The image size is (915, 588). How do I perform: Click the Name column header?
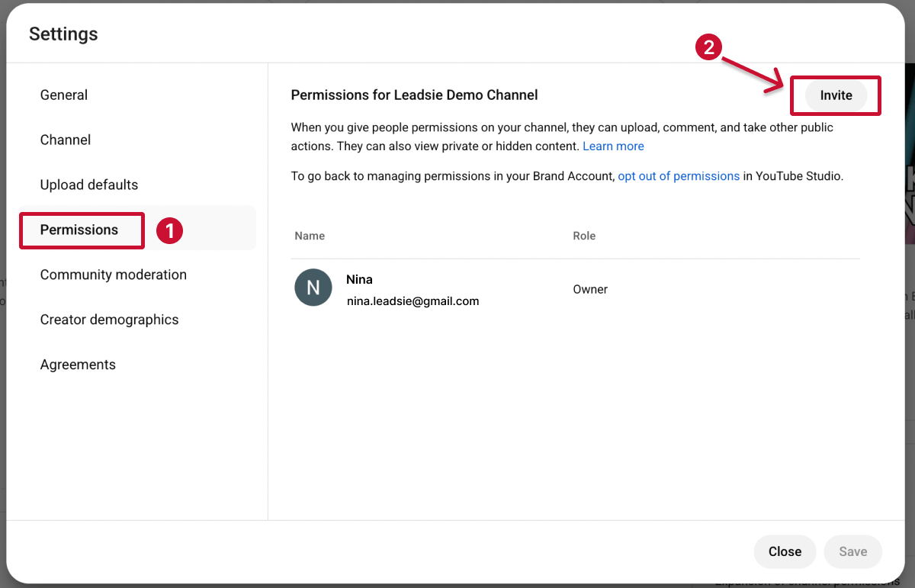(310, 236)
